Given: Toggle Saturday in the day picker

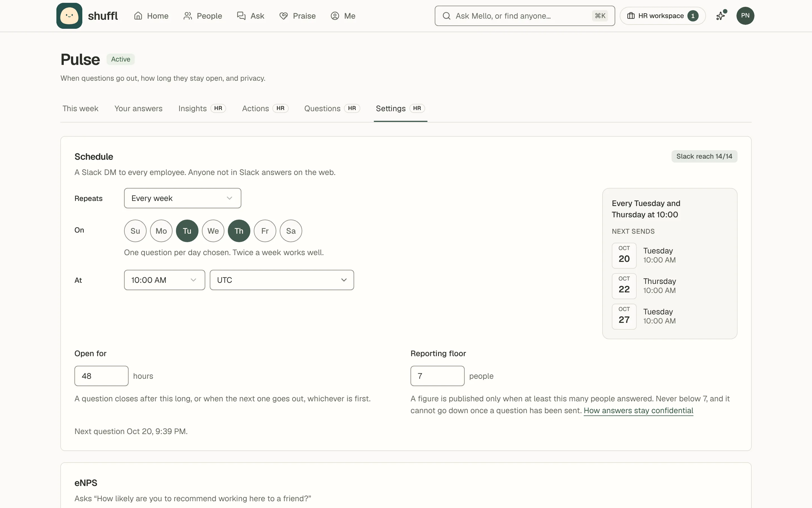Looking at the screenshot, I should pos(291,231).
